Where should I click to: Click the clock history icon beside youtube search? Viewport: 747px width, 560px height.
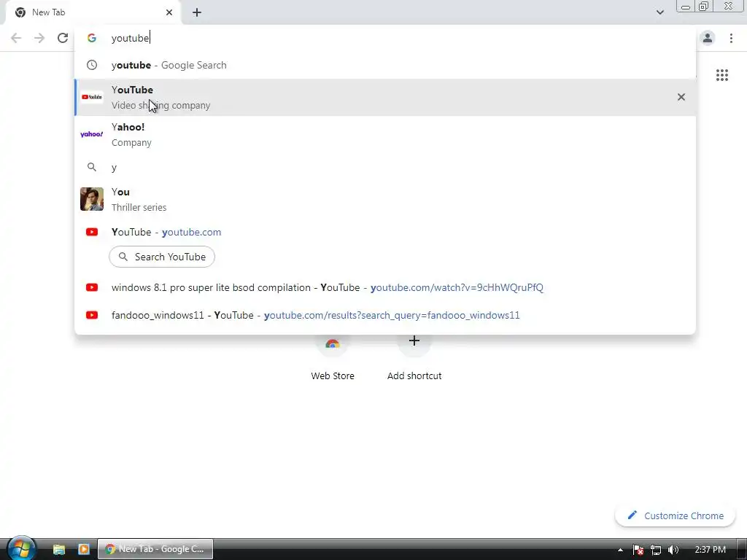(92, 65)
